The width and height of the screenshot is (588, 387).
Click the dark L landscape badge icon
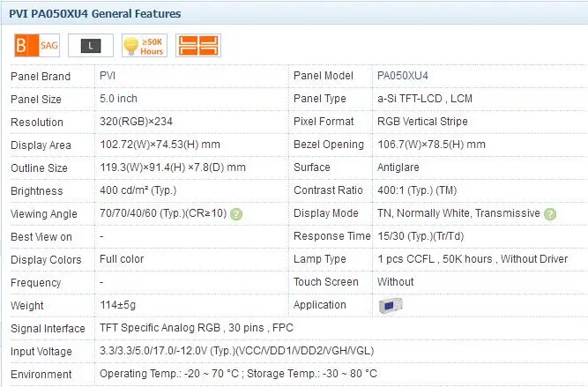(91, 45)
